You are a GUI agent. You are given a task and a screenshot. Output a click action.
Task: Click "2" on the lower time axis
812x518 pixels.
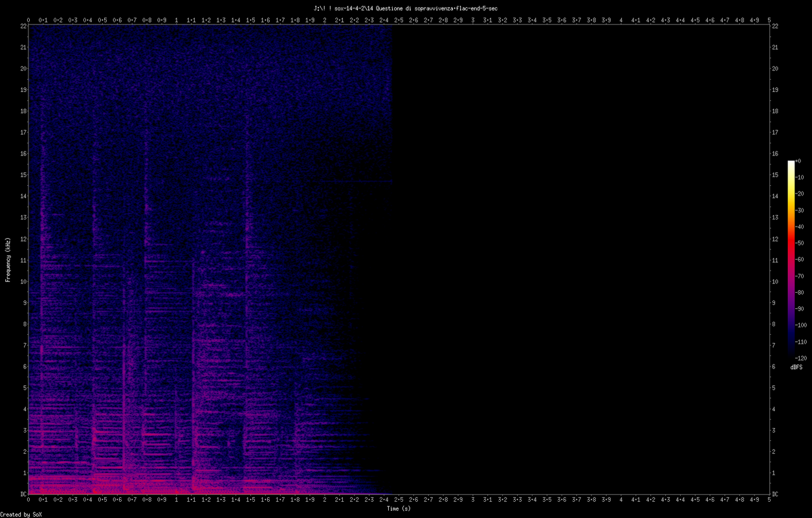[325, 500]
